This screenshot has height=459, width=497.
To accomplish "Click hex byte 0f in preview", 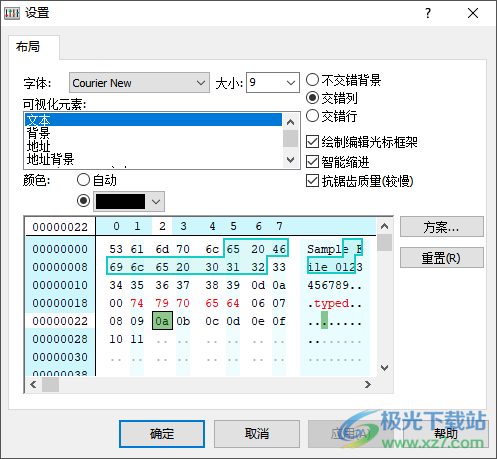I will (x=279, y=321).
